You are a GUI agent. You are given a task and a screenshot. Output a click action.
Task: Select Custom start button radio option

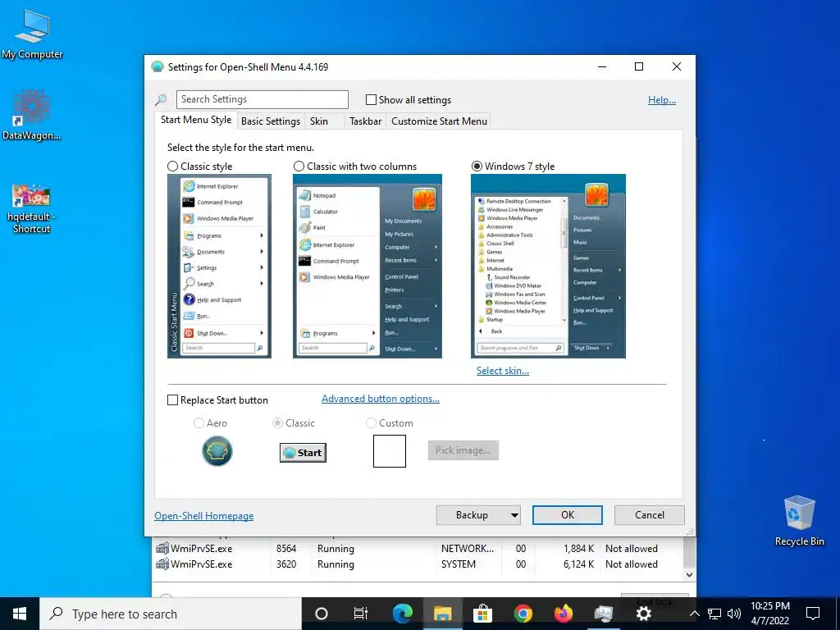tap(371, 423)
